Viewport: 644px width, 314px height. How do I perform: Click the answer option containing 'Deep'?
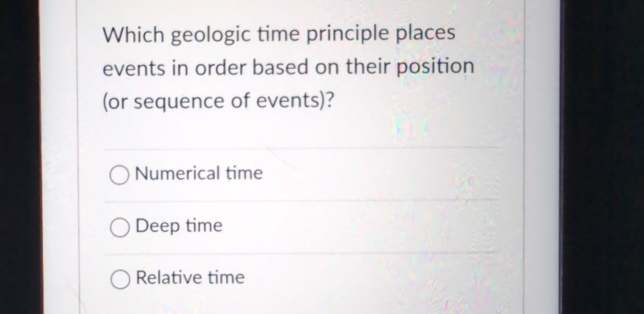178,226
